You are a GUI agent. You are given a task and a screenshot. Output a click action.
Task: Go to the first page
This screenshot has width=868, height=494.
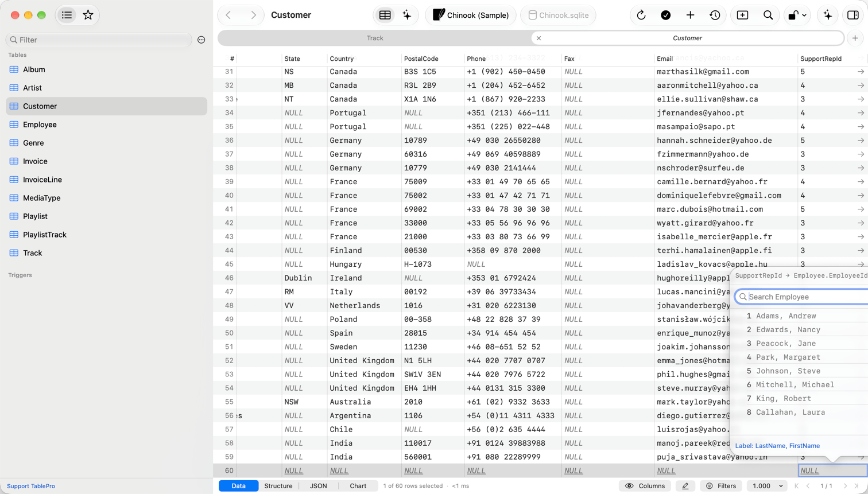(x=797, y=486)
